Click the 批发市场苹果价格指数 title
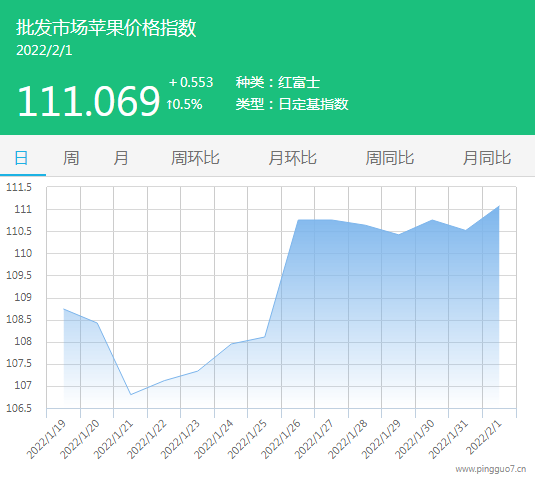 click(x=106, y=28)
